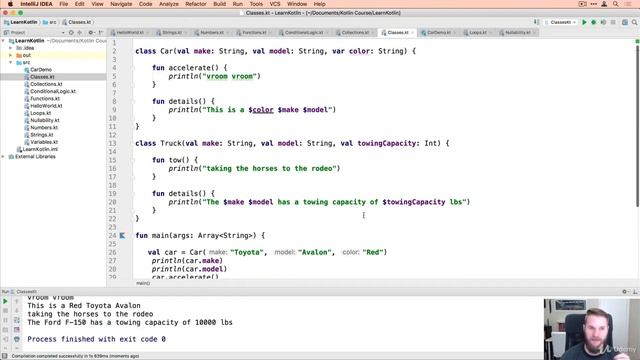Click the up-stack-trace arrow in Run panel
This screenshot has width=640, height=360.
point(17,301)
